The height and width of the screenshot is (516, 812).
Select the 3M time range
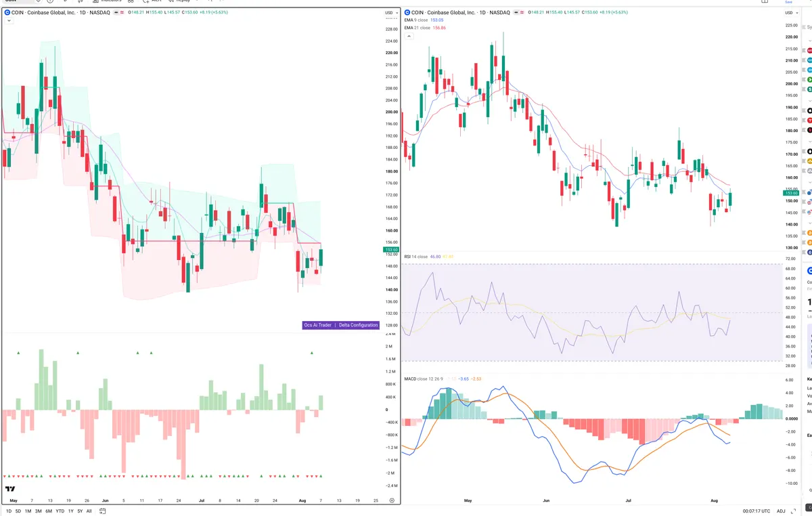click(x=39, y=511)
